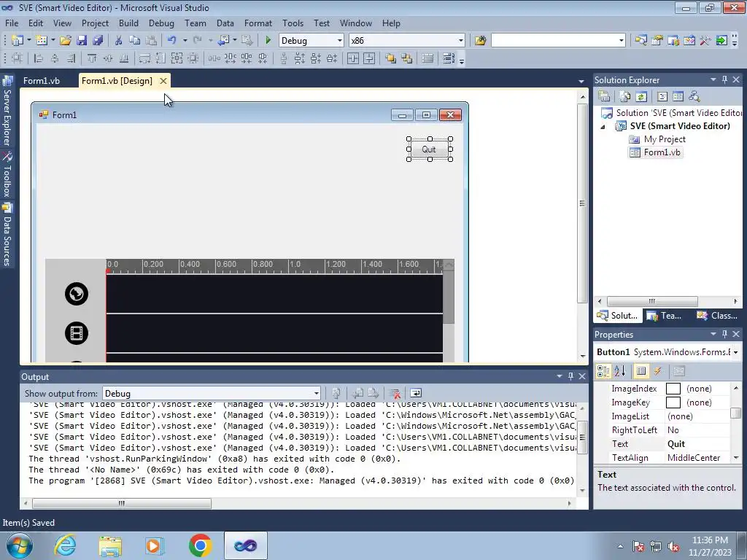The image size is (747, 560).
Task: Toggle Events lightning view in Properties
Action: click(657, 371)
